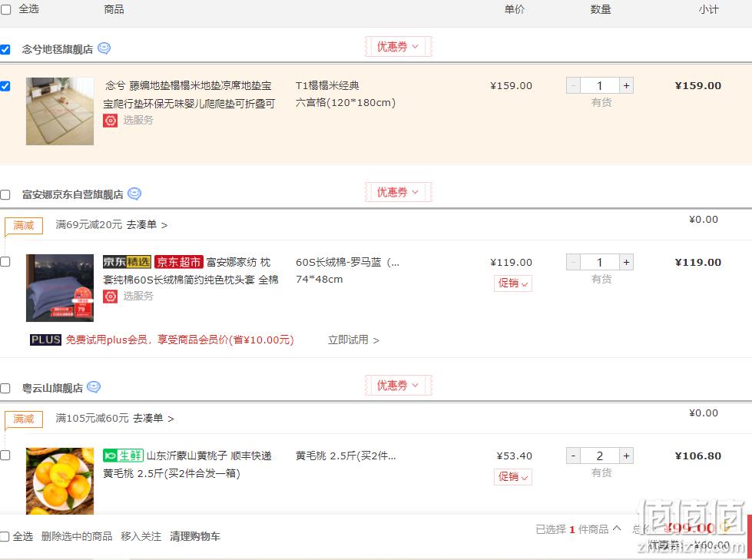This screenshot has height=560, width=752.
Task: Click the 单价 column header
Action: (x=515, y=9)
